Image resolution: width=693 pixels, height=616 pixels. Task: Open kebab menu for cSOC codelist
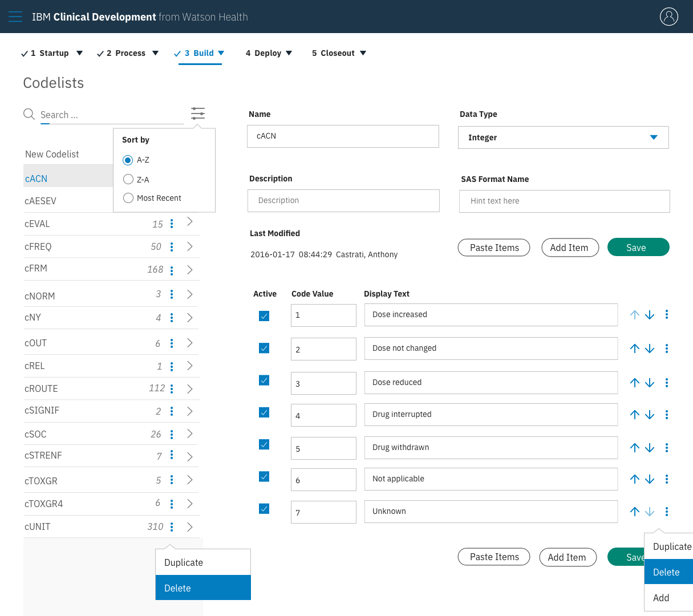[172, 435]
